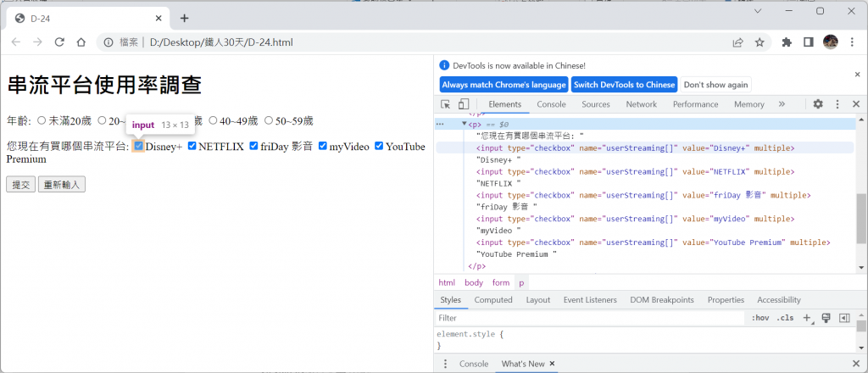The width and height of the screenshot is (868, 373).
Task: Click the Styles Filter input field
Action: (590, 318)
